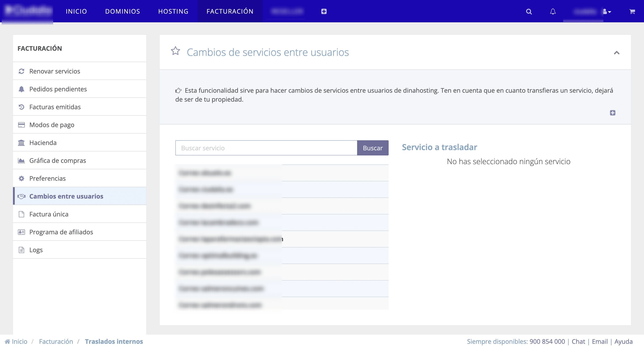This screenshot has height=348, width=644.
Task: Open the shopping cart icon
Action: (x=632, y=11)
